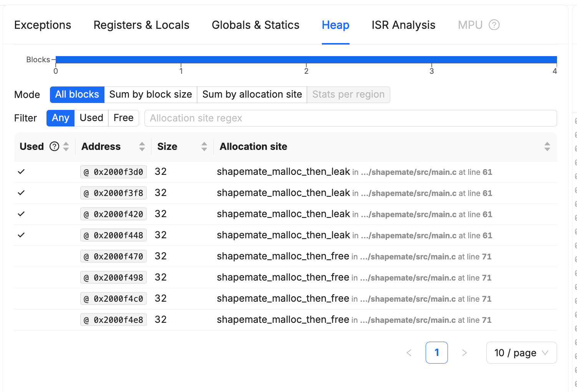This screenshot has width=577, height=392.
Task: Go to next page arrow
Action: pos(464,352)
